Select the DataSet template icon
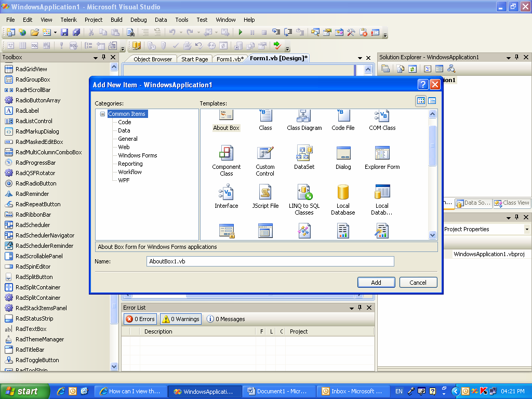The width and height of the screenshot is (532, 399). coord(304,153)
